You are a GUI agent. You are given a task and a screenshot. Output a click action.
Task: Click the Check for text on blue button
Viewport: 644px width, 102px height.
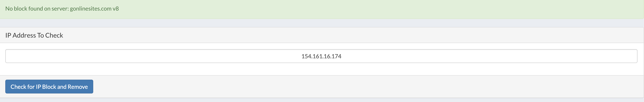coord(23,87)
